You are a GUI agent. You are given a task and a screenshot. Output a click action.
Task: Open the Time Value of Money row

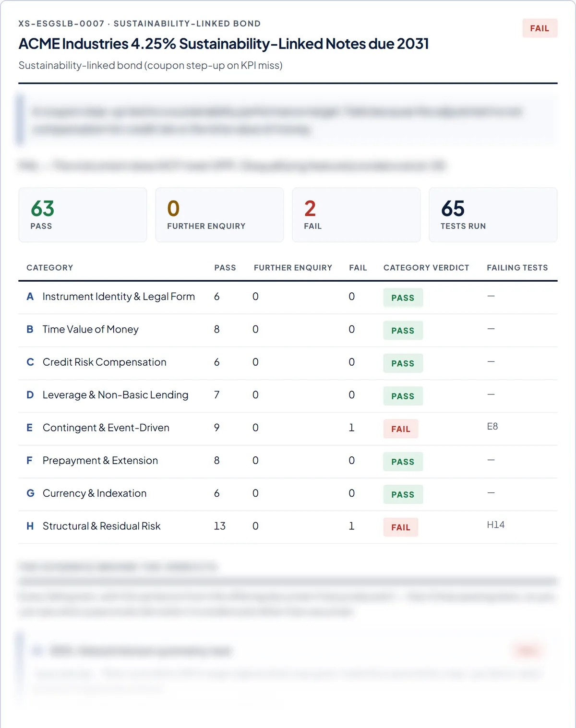[x=288, y=330]
